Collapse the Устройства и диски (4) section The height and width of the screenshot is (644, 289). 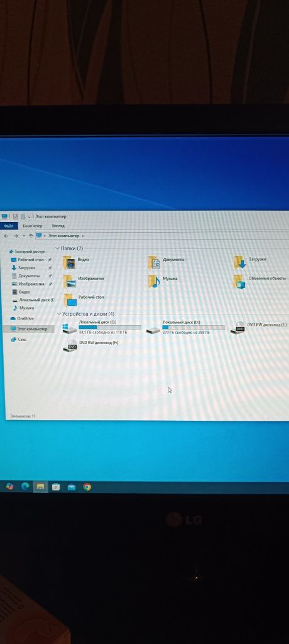58,314
